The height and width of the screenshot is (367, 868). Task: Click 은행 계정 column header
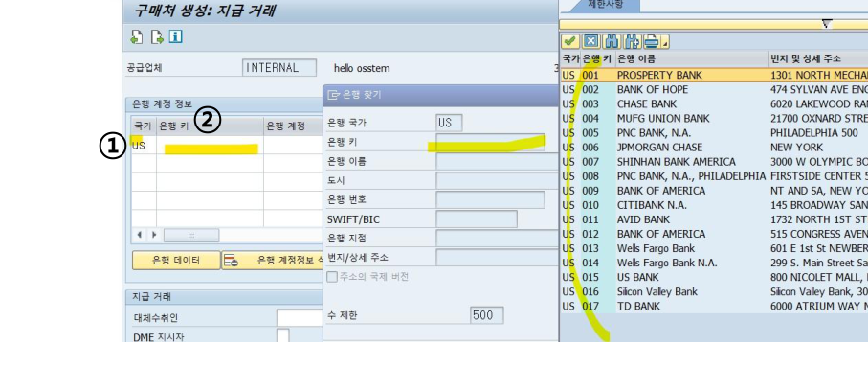(x=294, y=126)
